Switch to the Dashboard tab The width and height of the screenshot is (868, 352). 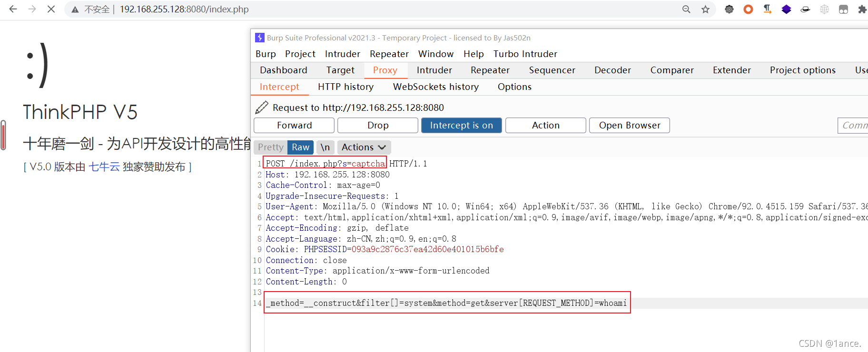click(284, 70)
